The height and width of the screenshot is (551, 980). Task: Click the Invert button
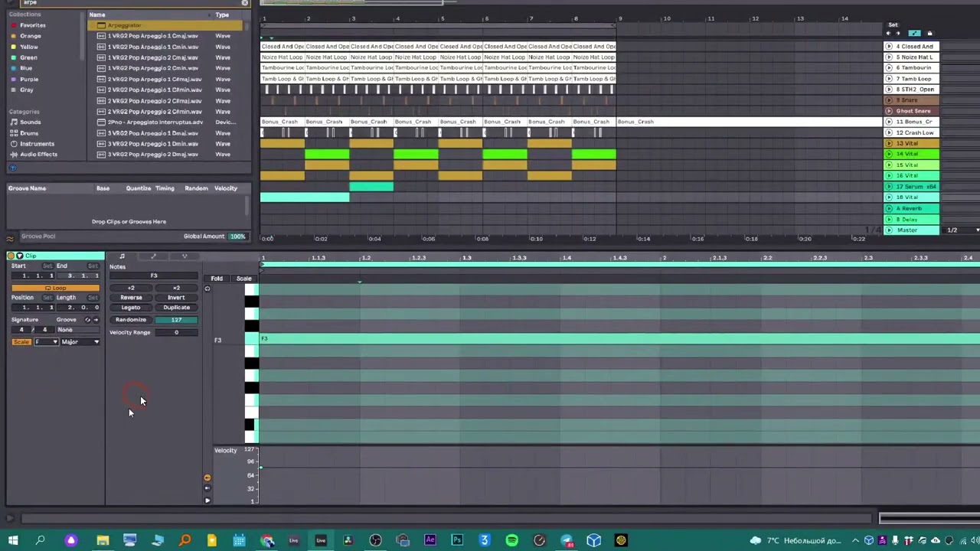click(x=176, y=298)
